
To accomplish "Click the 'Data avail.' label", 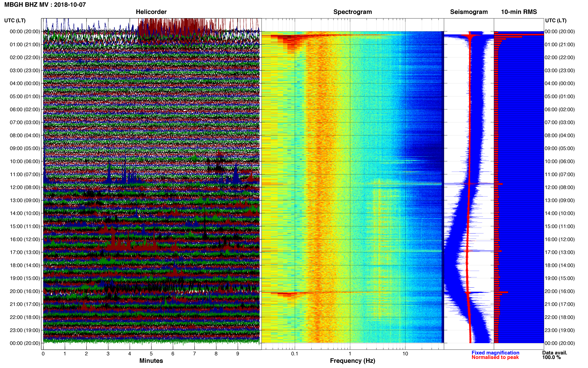I will [x=555, y=353].
